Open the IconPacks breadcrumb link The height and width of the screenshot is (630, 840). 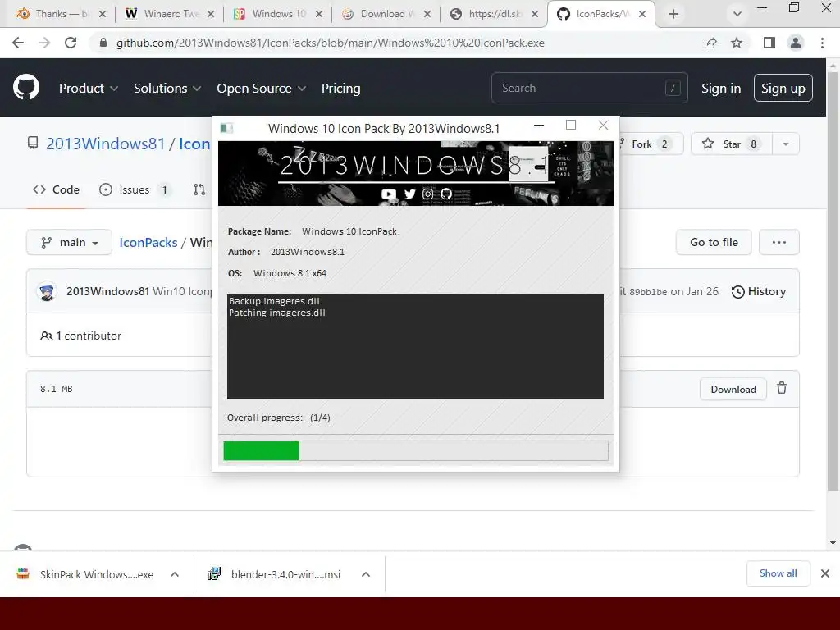[x=148, y=242]
